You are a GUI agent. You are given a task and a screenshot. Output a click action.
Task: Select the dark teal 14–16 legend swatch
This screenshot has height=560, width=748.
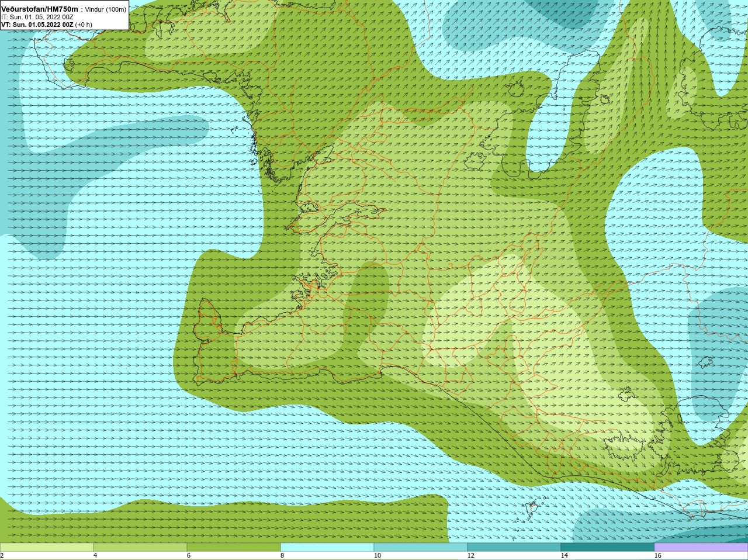pos(608,547)
